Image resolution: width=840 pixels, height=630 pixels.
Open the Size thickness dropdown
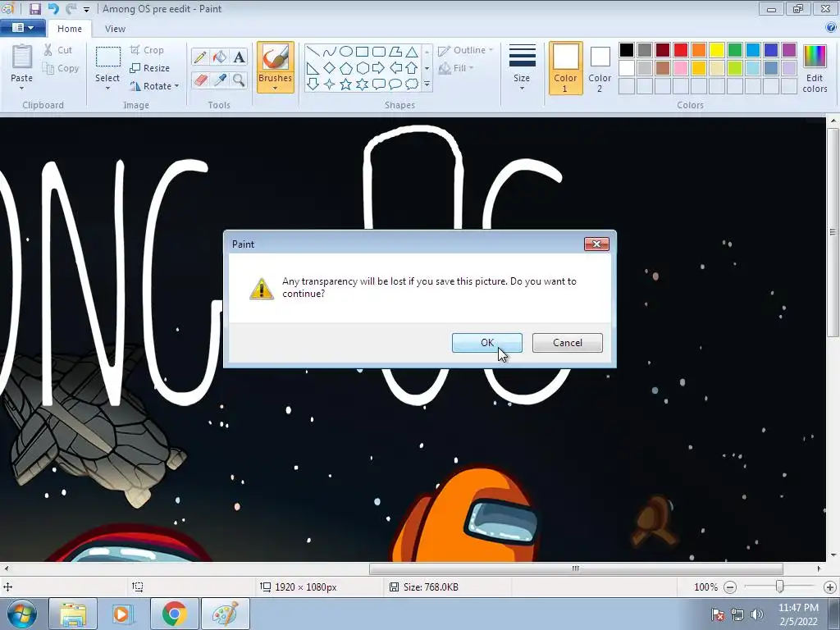tap(522, 68)
